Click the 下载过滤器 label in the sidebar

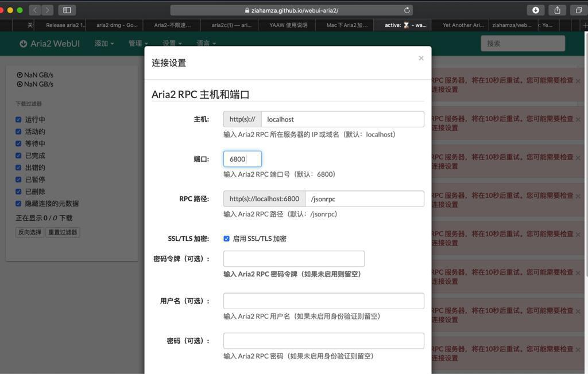(29, 104)
